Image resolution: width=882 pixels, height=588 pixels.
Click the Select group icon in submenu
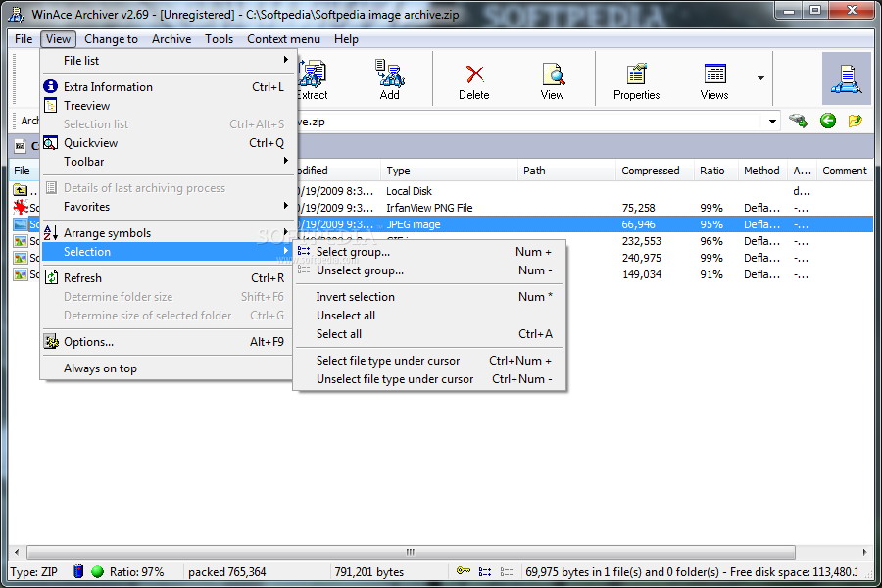tap(304, 251)
